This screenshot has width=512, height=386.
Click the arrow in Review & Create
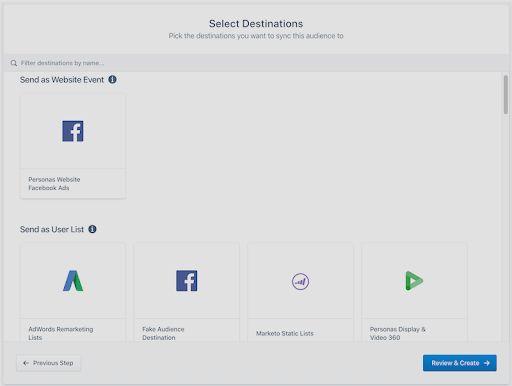487,363
